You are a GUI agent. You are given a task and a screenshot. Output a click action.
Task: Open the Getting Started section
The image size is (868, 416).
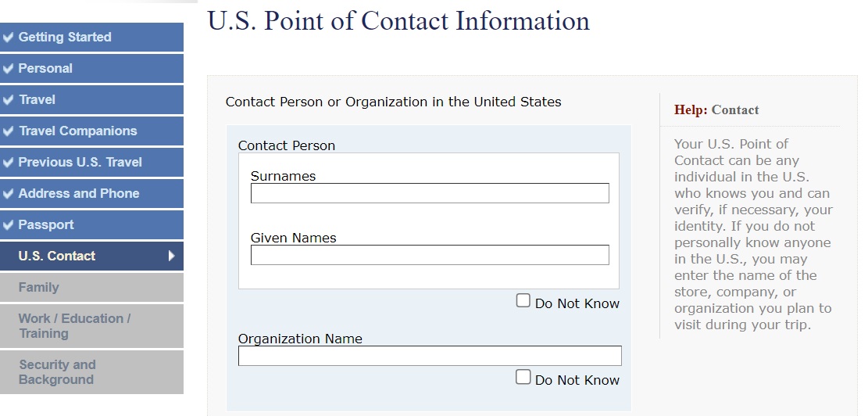tap(65, 37)
